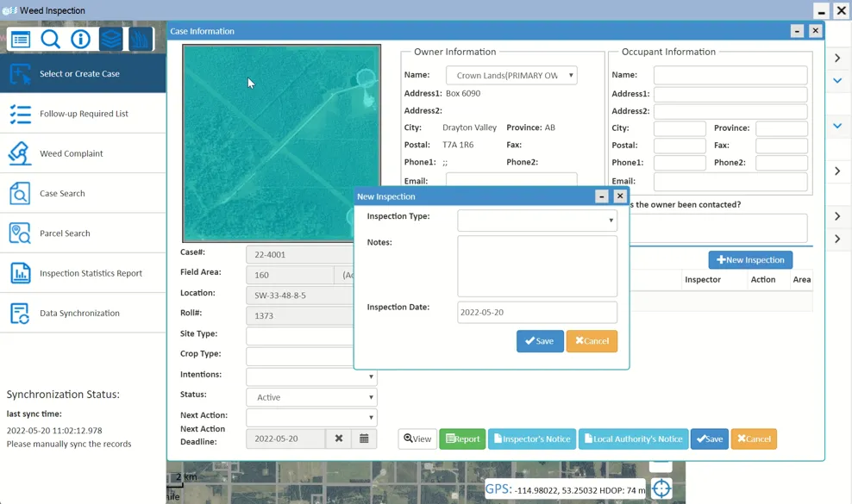Screen dimensions: 852x504
Task: Collapse the first down-chevron in right panel
Action: 837,80
